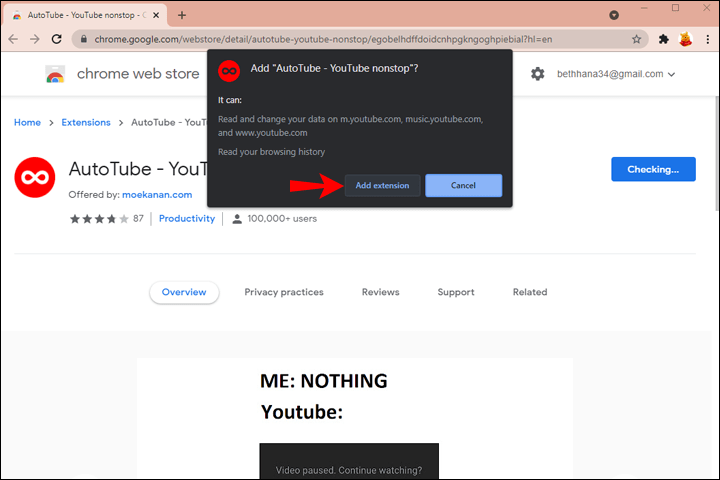Click the Add extension button
The width and height of the screenshot is (720, 480).
click(383, 186)
